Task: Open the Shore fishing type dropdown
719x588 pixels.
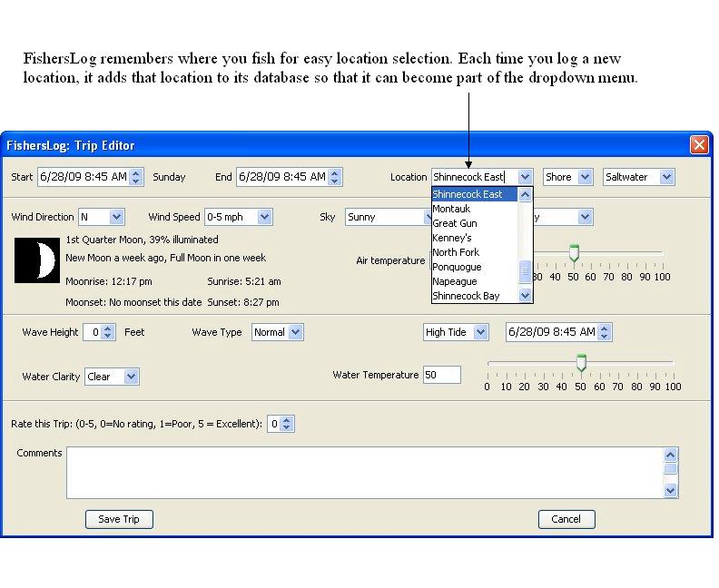Action: pos(584,177)
